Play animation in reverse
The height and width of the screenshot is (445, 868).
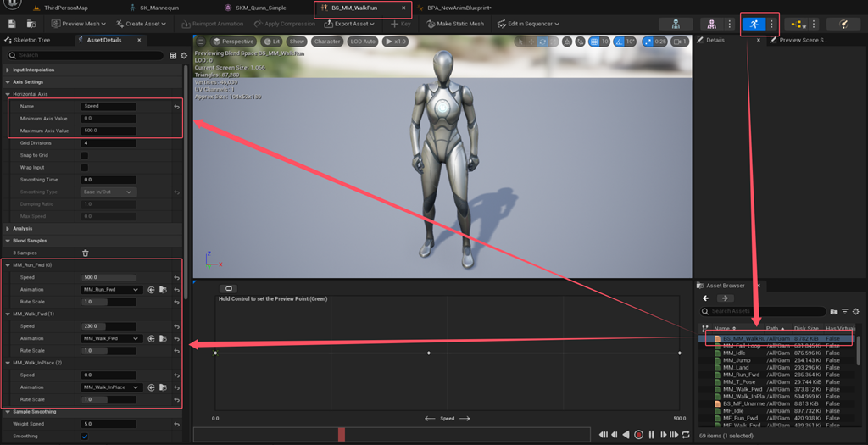pyautogui.click(x=626, y=435)
